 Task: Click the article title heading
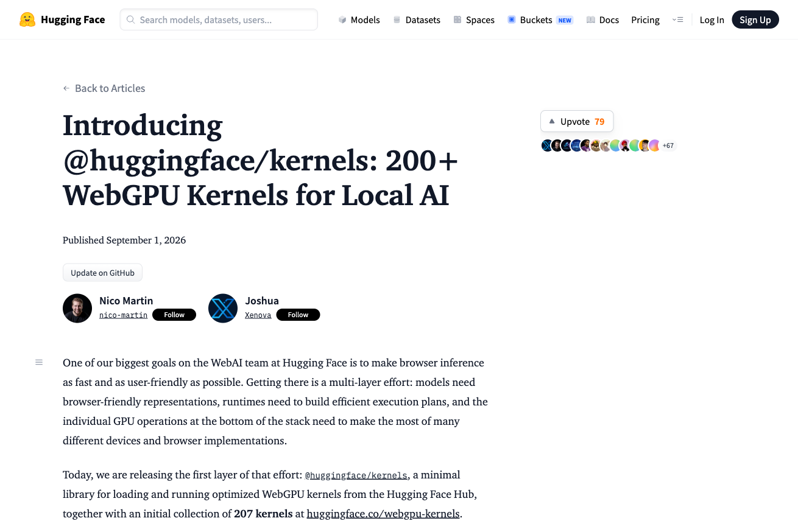261,160
